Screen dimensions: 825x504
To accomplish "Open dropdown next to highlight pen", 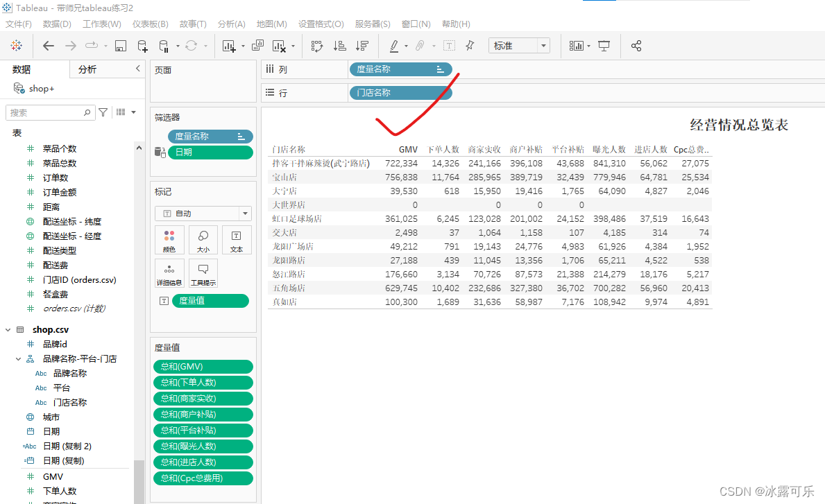I will [x=406, y=46].
